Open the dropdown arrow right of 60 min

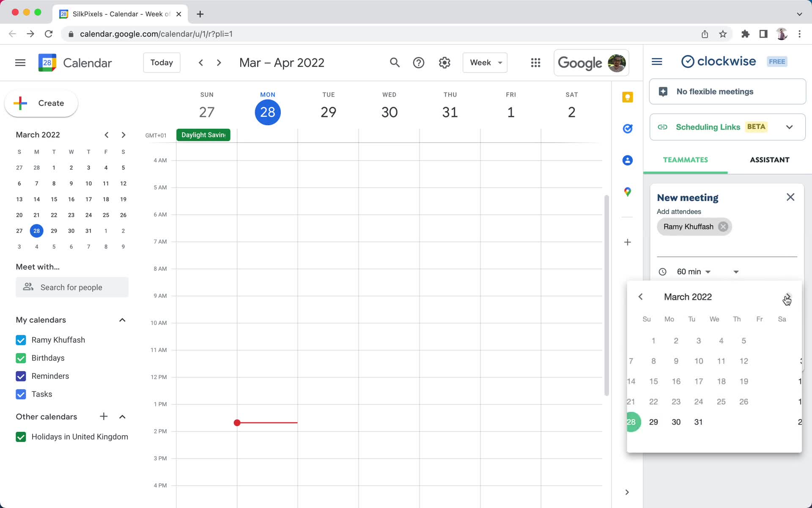(736, 272)
